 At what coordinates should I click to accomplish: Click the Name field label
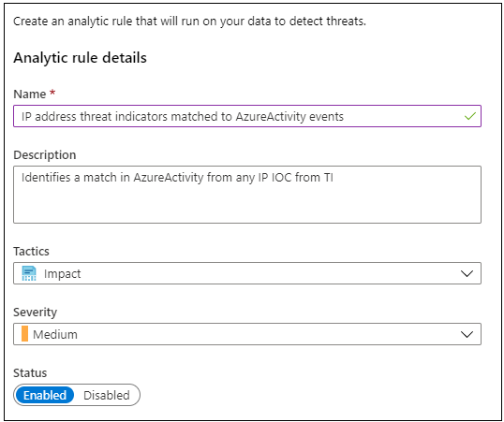click(x=30, y=95)
